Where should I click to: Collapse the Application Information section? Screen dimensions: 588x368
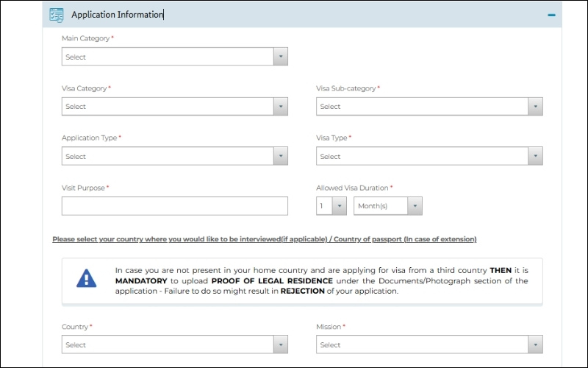pos(551,15)
